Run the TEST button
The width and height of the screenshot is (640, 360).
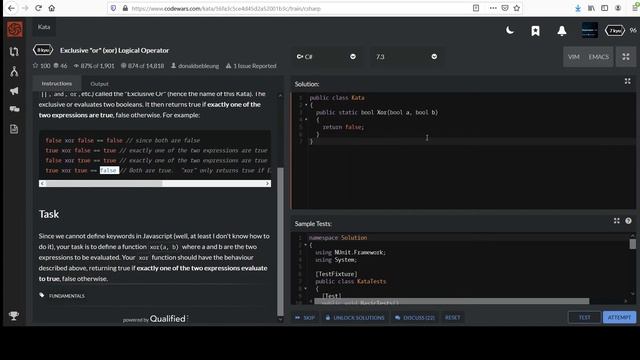click(x=584, y=317)
